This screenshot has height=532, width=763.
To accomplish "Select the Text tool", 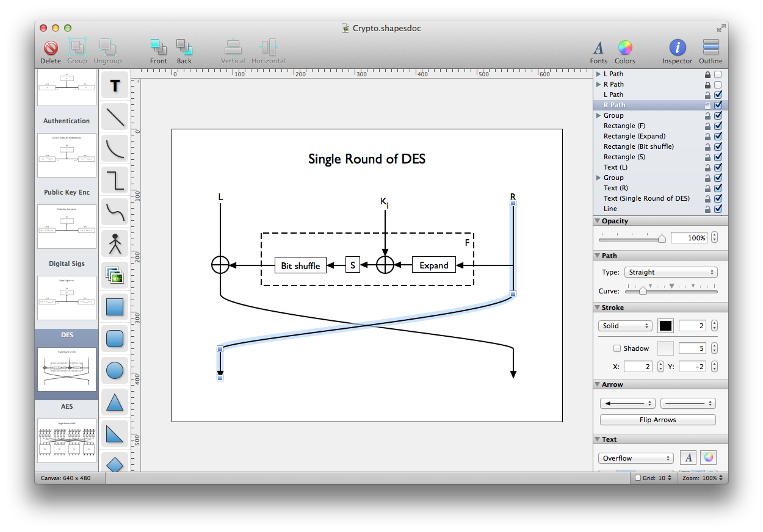I will [114, 86].
